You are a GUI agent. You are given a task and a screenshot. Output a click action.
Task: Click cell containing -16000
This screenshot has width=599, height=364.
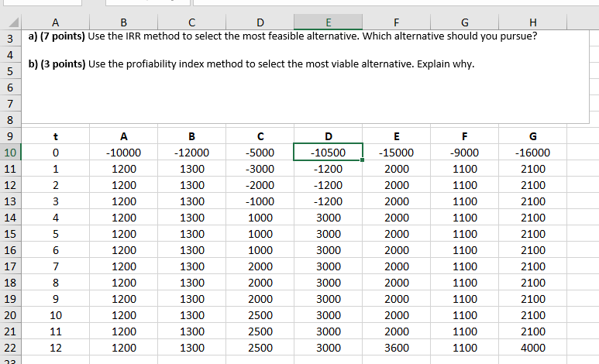[533, 153]
